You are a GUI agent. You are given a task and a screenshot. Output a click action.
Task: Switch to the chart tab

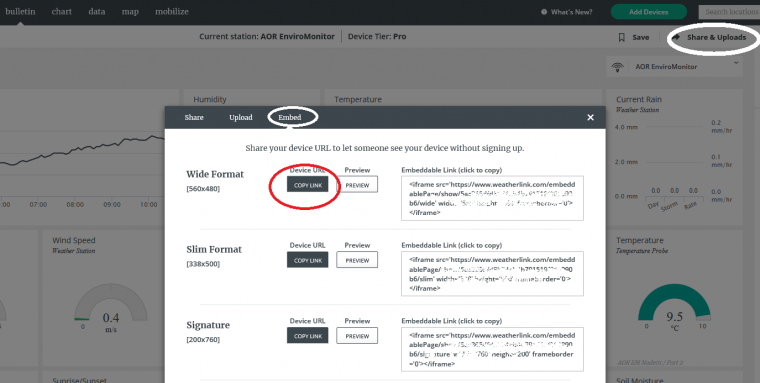(62, 12)
